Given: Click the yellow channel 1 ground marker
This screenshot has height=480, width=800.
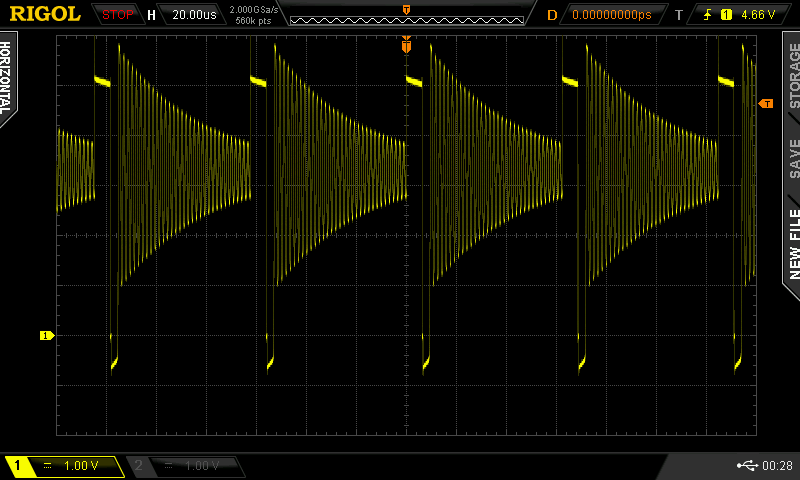Looking at the screenshot, I should click(x=47, y=335).
